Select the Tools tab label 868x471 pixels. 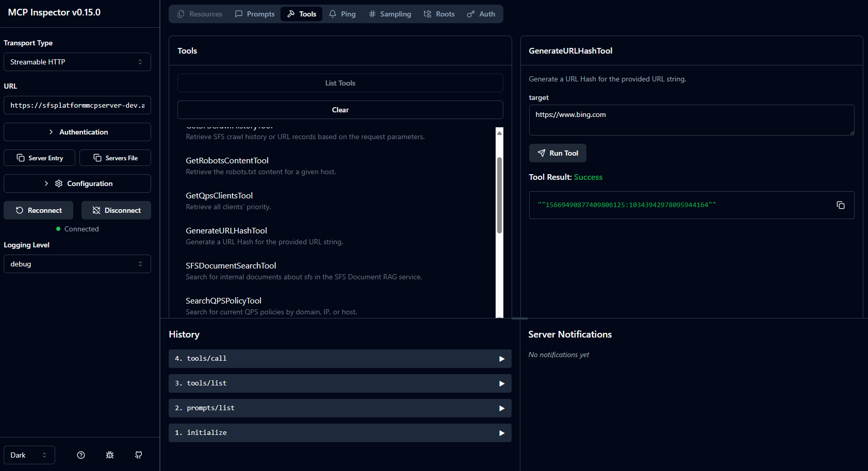tap(308, 14)
